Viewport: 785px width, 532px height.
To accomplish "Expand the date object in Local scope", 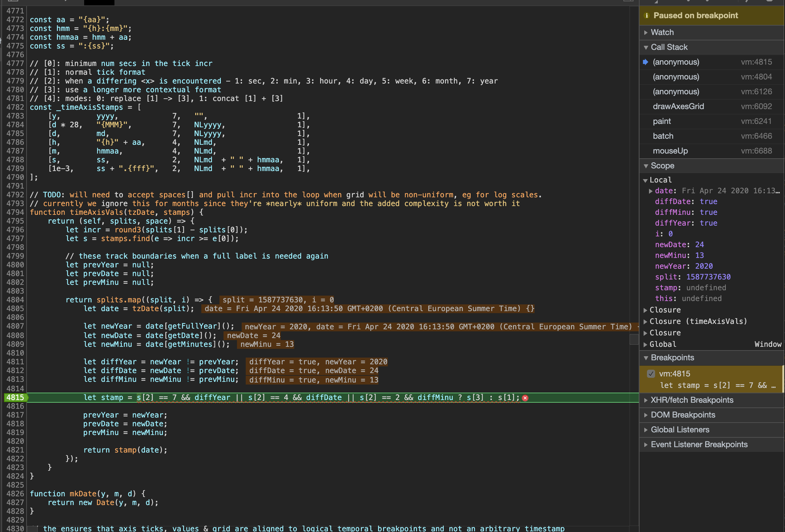I will pyautogui.click(x=651, y=191).
